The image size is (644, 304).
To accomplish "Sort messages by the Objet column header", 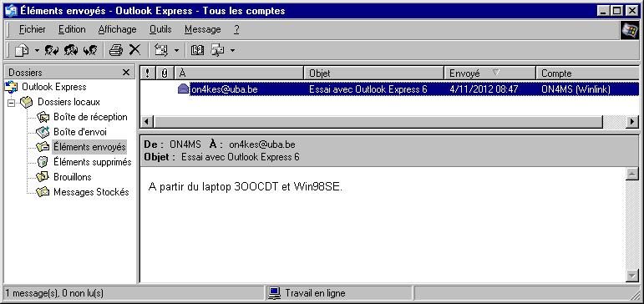I will pyautogui.click(x=374, y=73).
